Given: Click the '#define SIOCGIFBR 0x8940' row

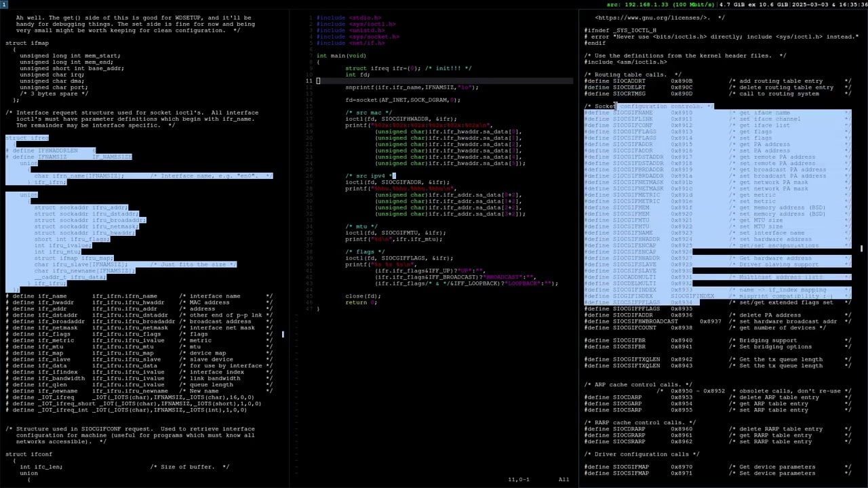Looking at the screenshot, I should [717, 340].
